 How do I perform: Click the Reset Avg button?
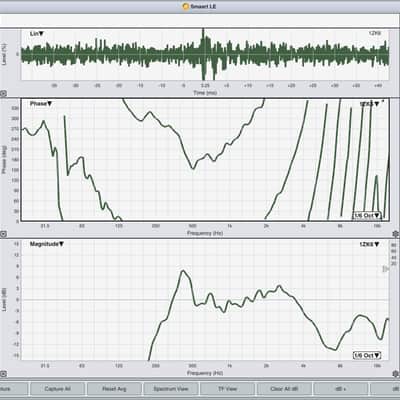tap(114, 389)
